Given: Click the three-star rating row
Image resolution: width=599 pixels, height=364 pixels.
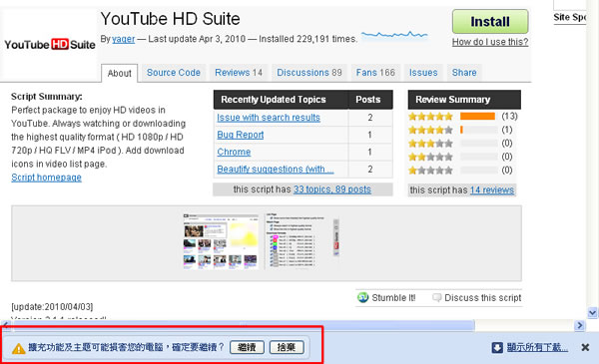Looking at the screenshot, I should 462,144.
